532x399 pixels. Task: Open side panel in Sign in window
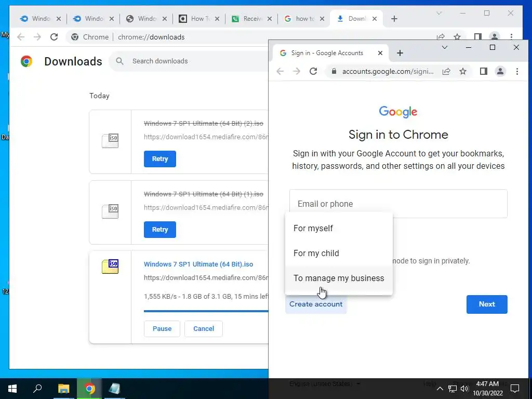484,71
